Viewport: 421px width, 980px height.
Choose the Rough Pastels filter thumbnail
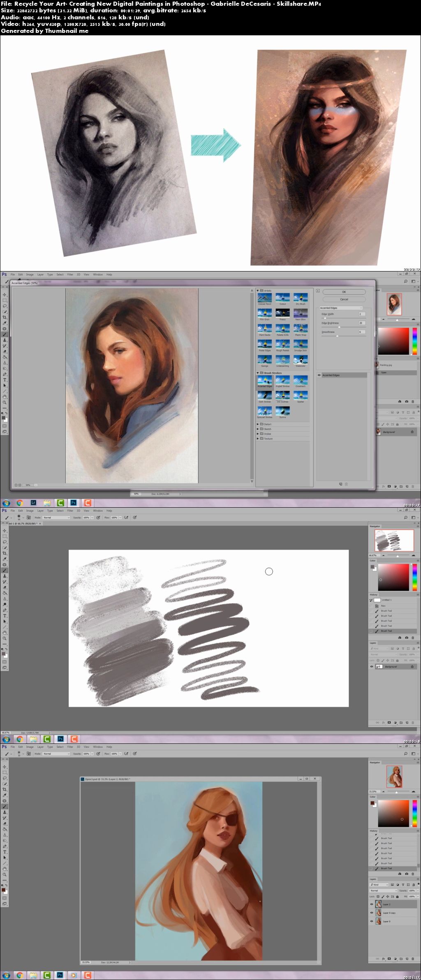pyautogui.click(x=283, y=344)
